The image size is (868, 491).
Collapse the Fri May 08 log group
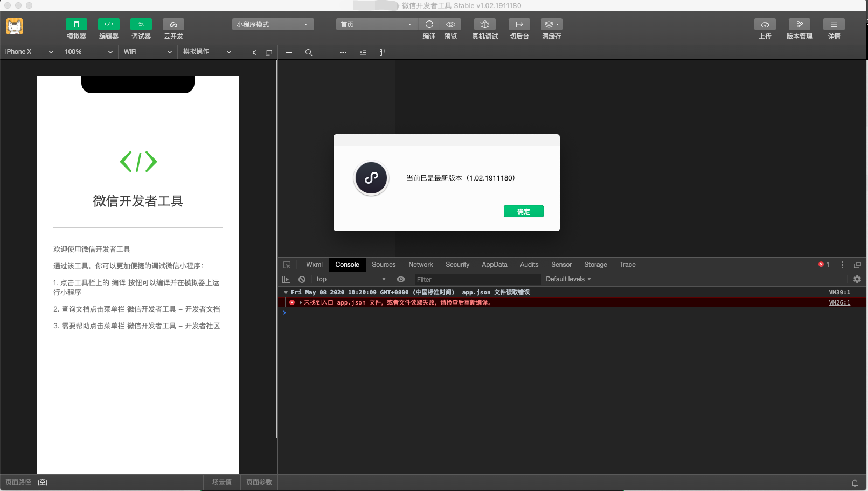[x=286, y=292]
